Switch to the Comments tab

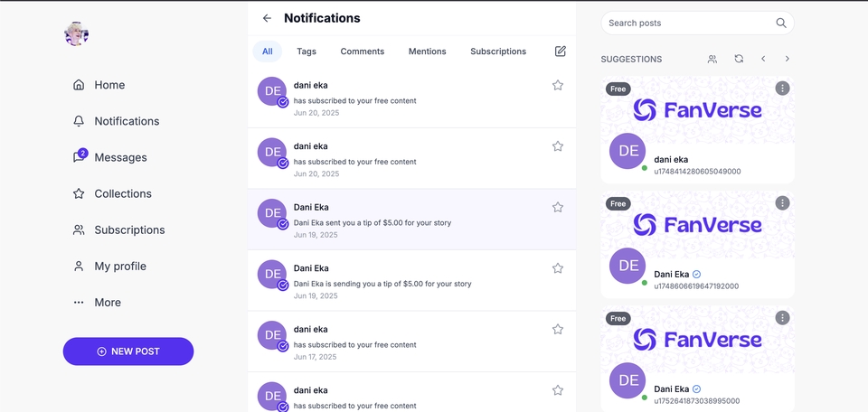pyautogui.click(x=362, y=51)
